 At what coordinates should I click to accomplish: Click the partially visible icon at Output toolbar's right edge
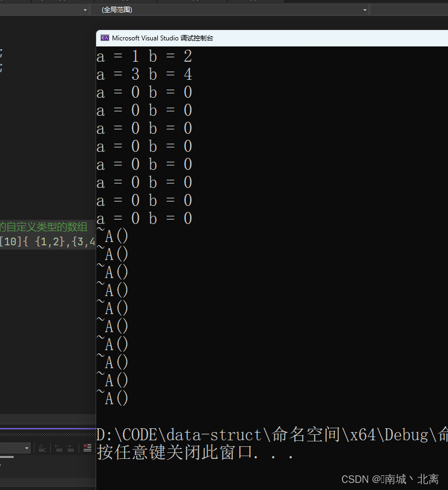pos(95,448)
